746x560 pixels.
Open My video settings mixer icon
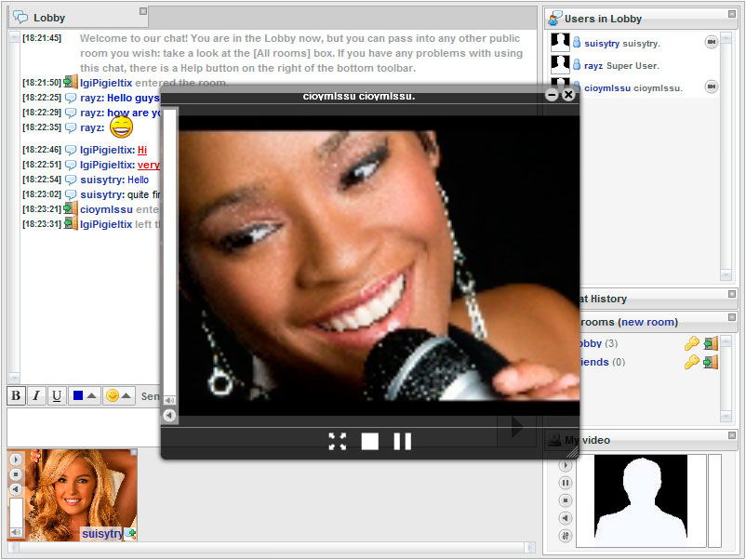point(566,536)
